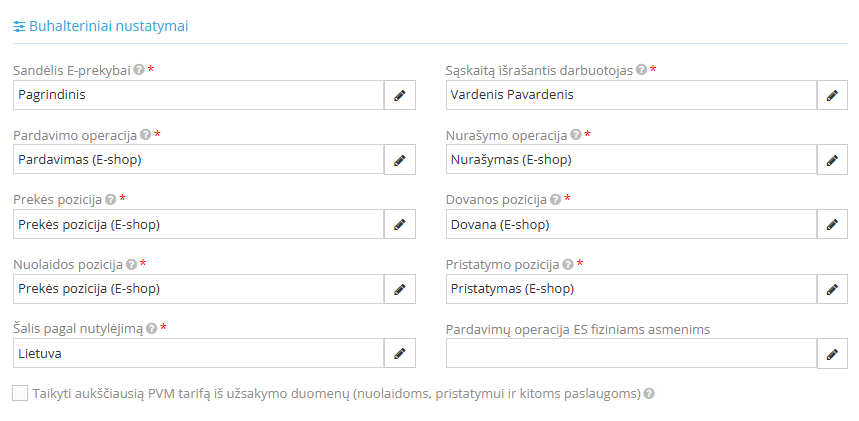Click the Nurašymas (E-shop) input field
The width and height of the screenshot is (859, 421).
click(631, 160)
